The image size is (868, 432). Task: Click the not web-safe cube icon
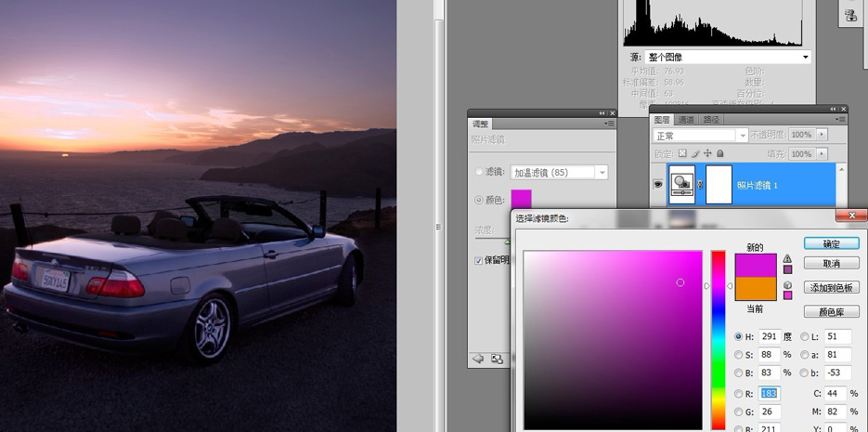point(787,284)
